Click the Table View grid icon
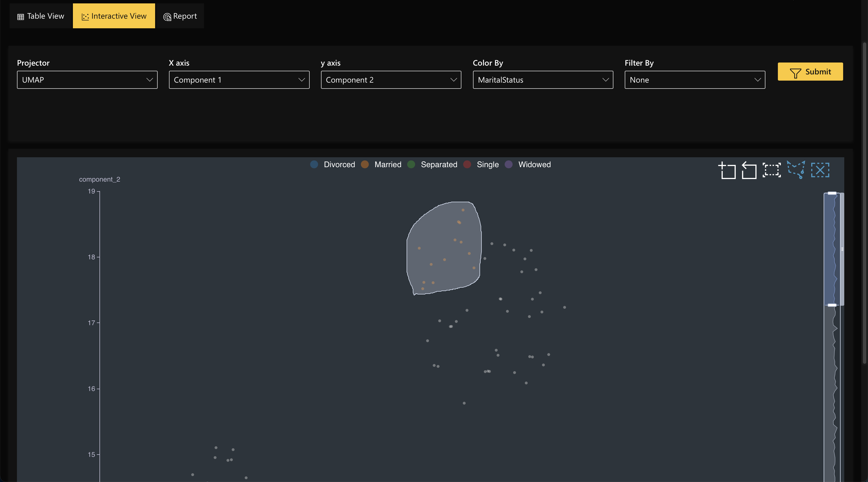 [21, 16]
